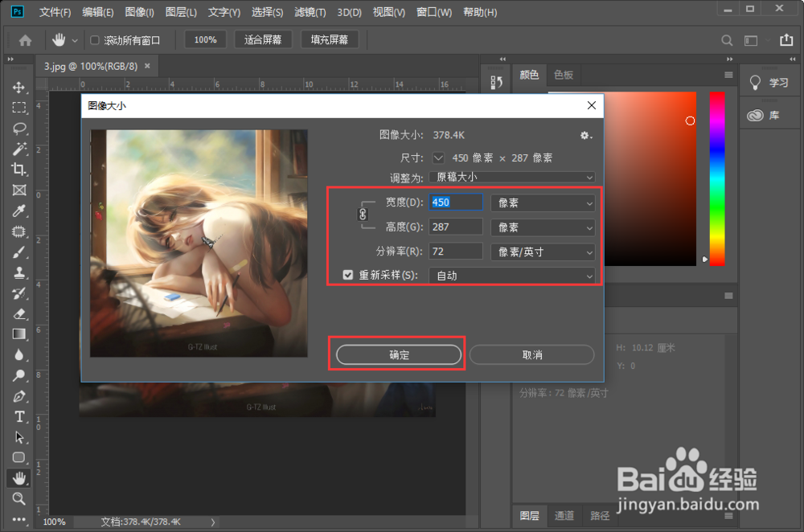This screenshot has height=532, width=804.
Task: Open the Edit menu
Action: [x=97, y=12]
